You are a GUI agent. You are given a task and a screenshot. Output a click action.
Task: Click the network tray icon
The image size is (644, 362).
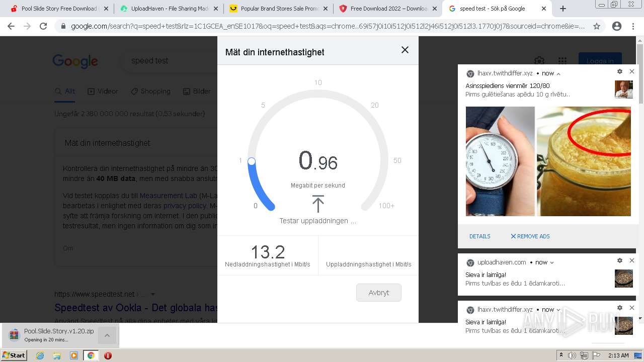pyautogui.click(x=584, y=355)
